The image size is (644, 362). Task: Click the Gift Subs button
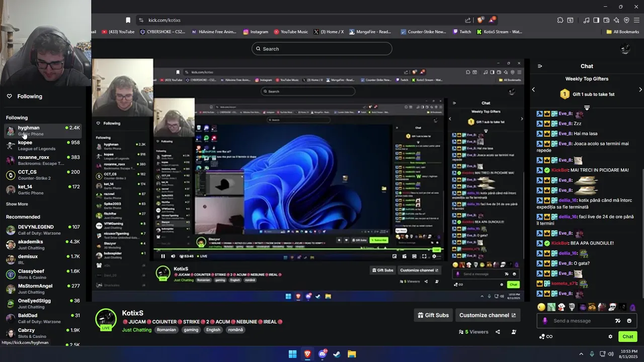click(x=433, y=315)
